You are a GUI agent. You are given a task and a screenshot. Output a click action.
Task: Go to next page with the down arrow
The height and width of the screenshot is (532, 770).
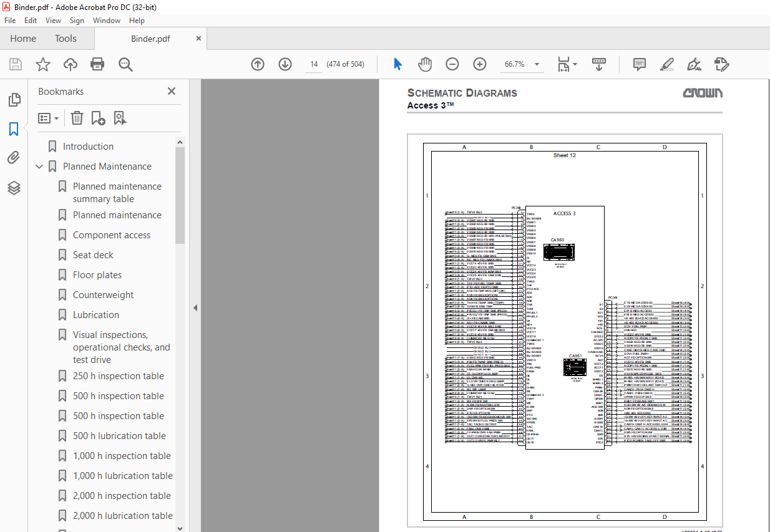[285, 64]
